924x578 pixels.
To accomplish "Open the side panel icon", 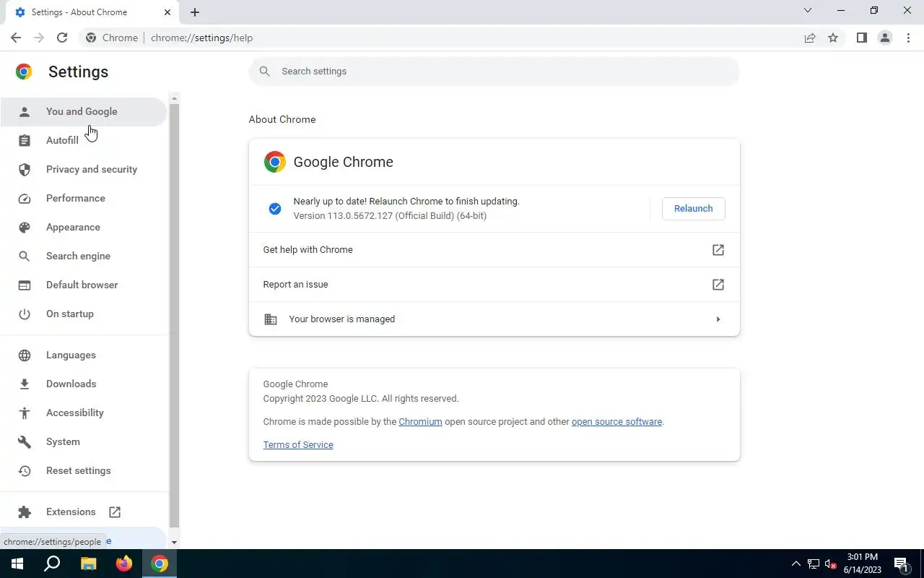I will (x=862, y=38).
